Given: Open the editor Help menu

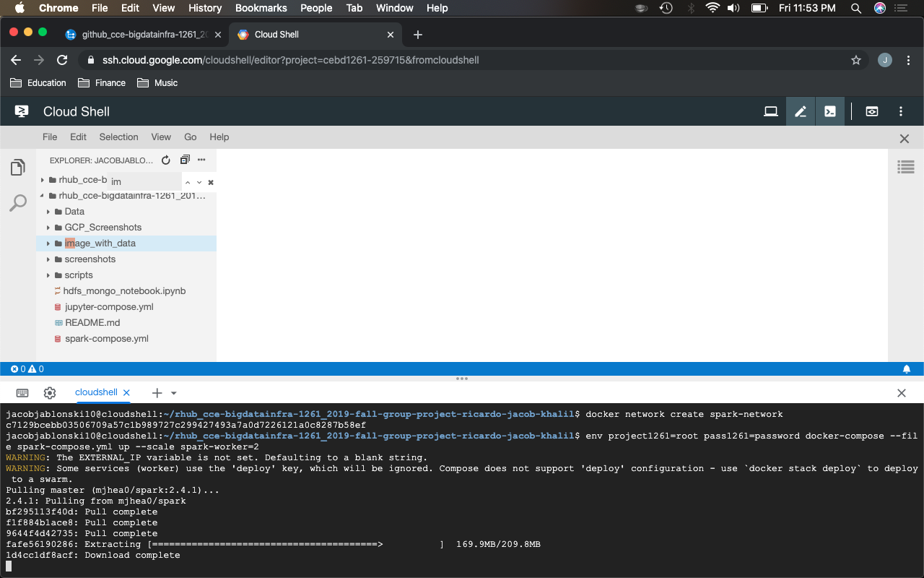Looking at the screenshot, I should click(219, 137).
